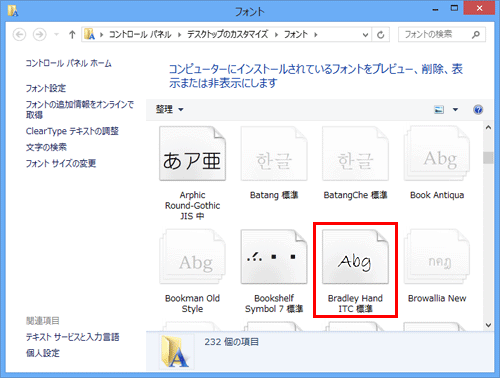
Task: Open the 整理 organize dropdown
Action: click(169, 109)
